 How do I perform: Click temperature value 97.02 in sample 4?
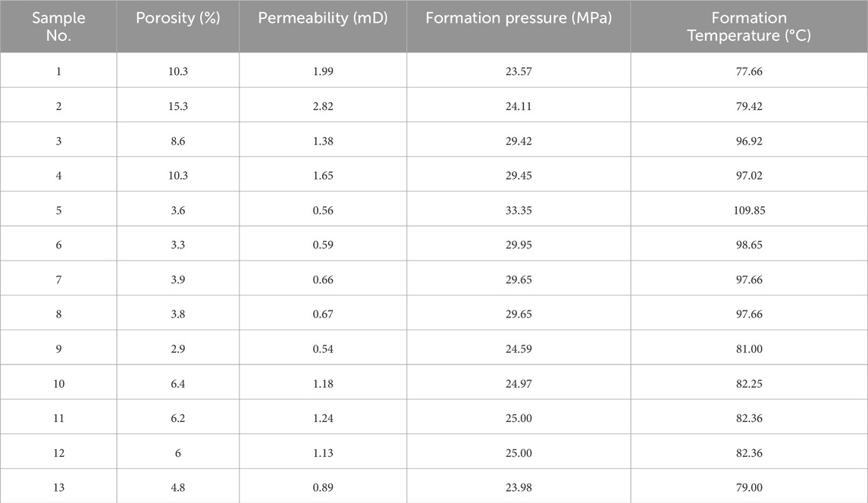[x=749, y=176]
